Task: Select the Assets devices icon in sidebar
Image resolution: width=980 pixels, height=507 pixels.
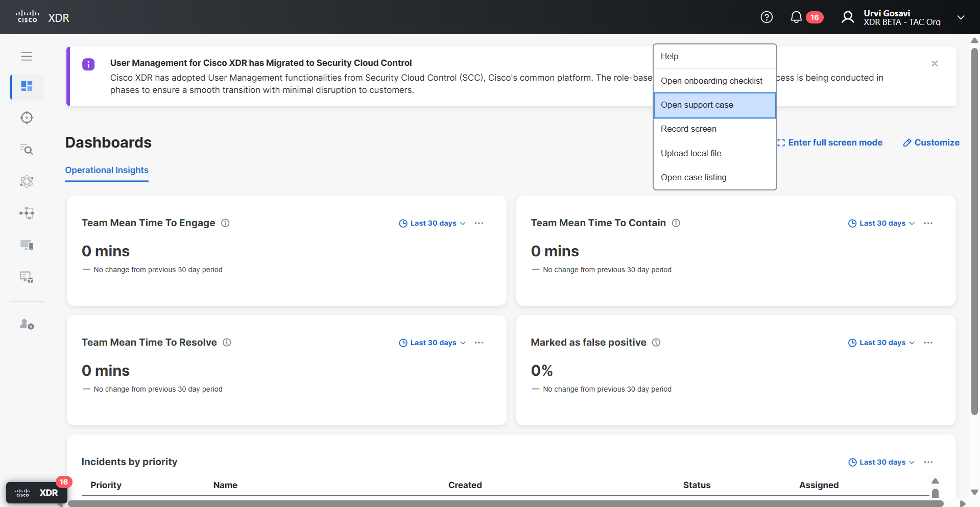Action: point(27,245)
